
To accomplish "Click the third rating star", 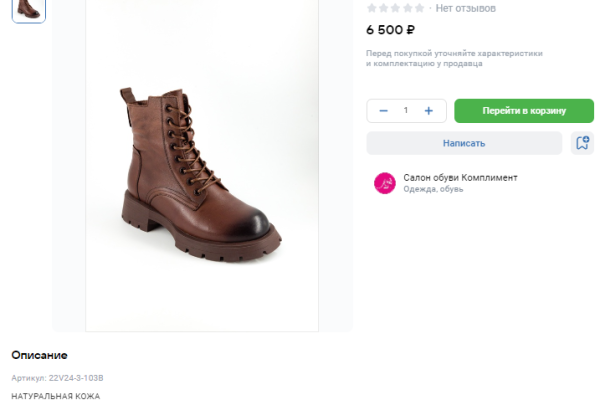I will coord(394,8).
